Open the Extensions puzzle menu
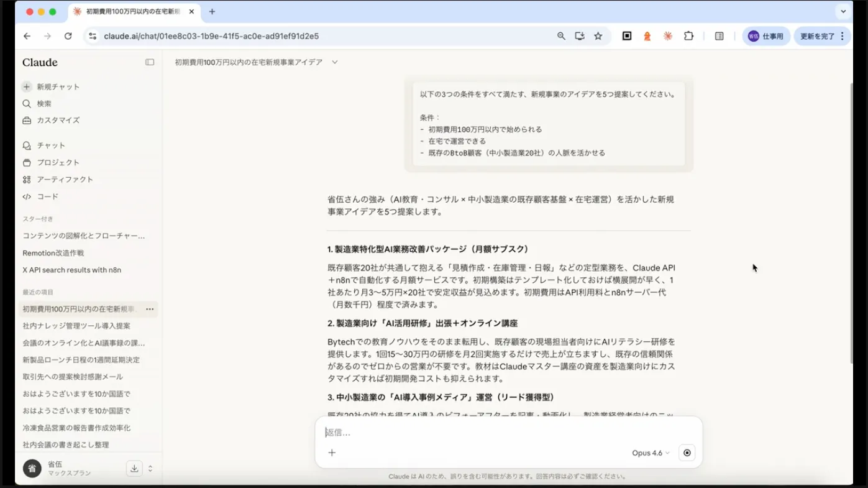 (x=688, y=36)
